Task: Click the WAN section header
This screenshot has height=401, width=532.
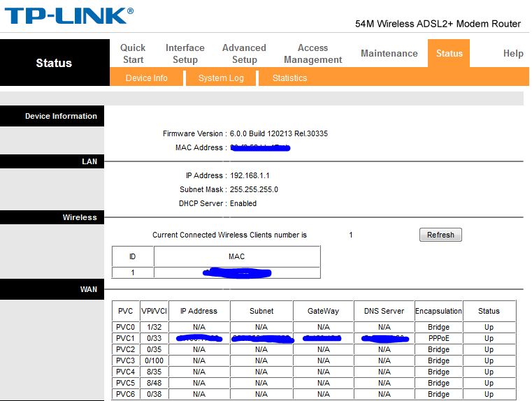Action: [52, 289]
